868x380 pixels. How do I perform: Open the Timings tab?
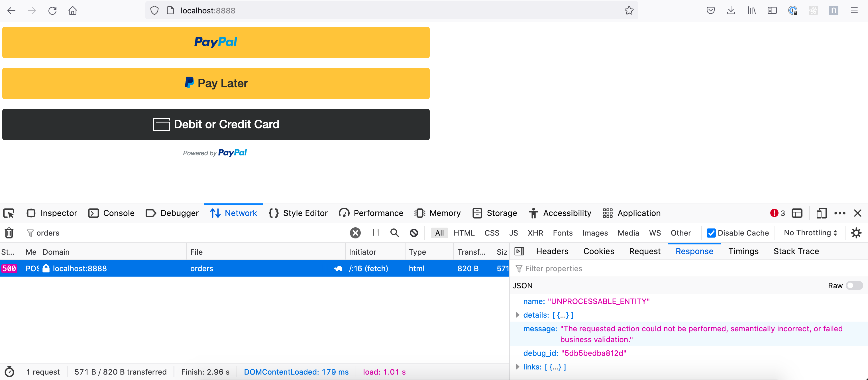[x=743, y=251]
